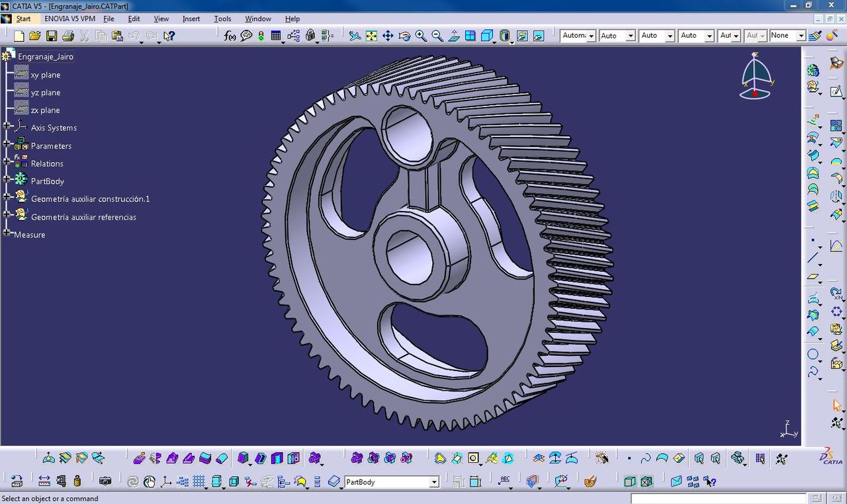The height and width of the screenshot is (504, 847).
Task: Select the Rotate view tool
Action: tap(404, 36)
